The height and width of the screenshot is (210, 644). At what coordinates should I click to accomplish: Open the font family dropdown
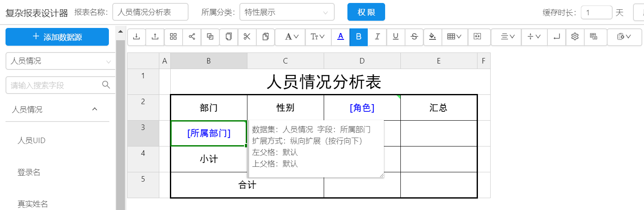[x=292, y=37]
